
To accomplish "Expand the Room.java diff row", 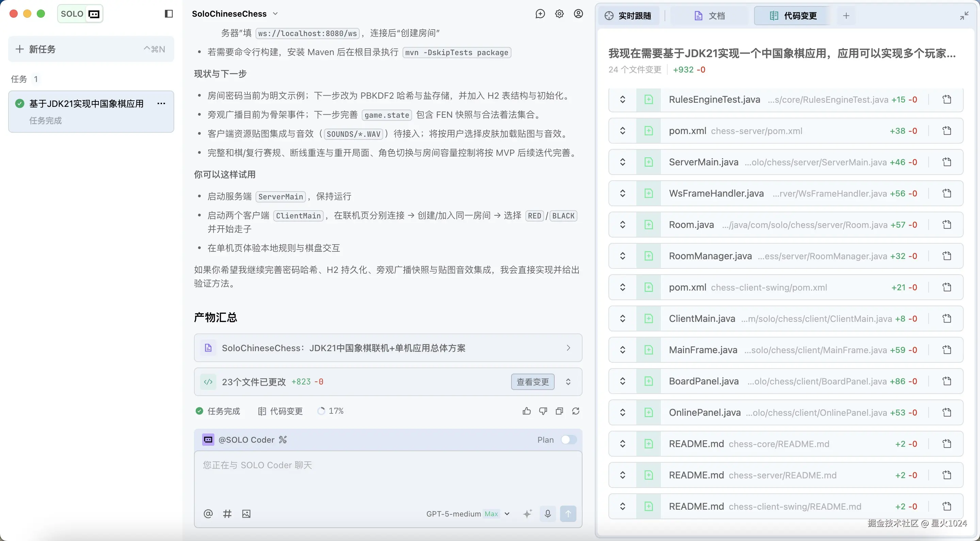I will [x=623, y=225].
